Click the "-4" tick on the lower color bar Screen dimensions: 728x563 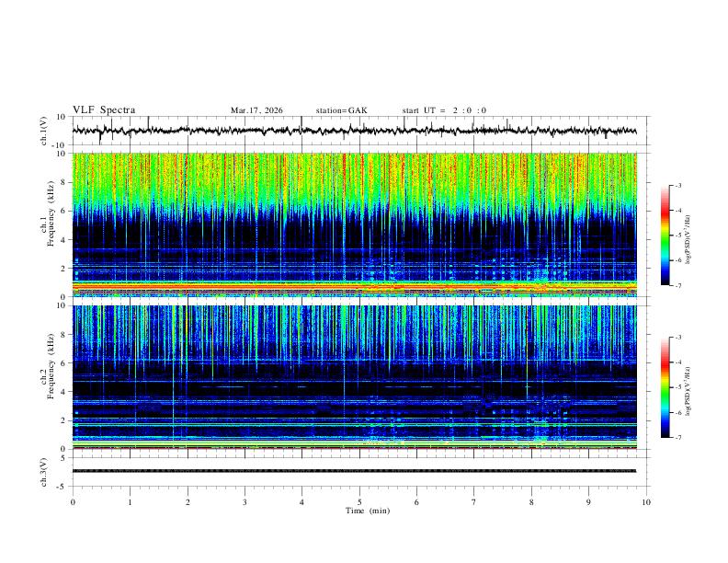point(677,362)
